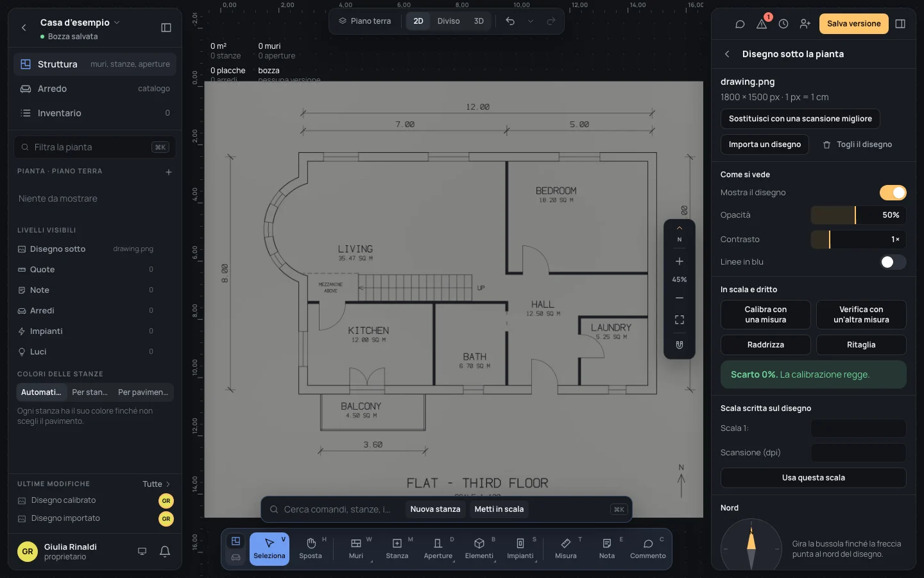Toggle visibility of Luci layer

click(22, 352)
